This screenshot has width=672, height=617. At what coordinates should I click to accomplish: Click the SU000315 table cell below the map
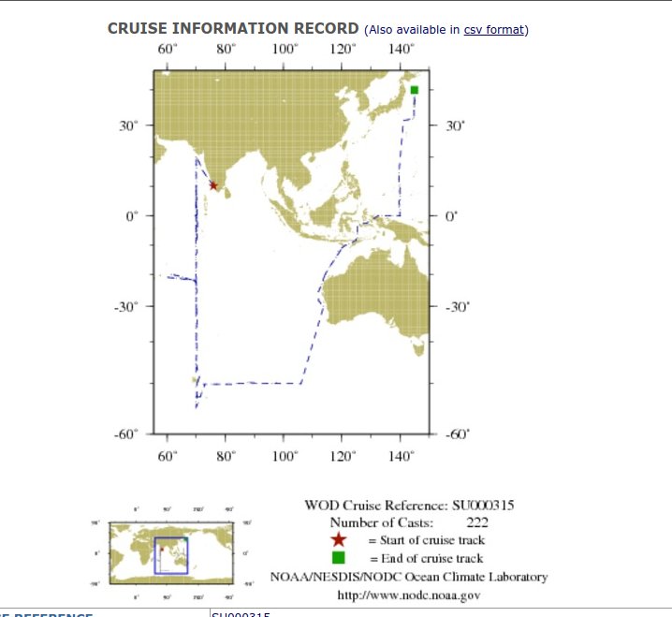pos(241,614)
